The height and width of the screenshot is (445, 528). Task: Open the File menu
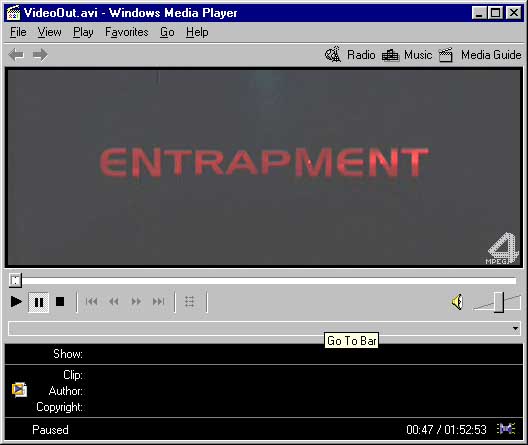pyautogui.click(x=18, y=32)
